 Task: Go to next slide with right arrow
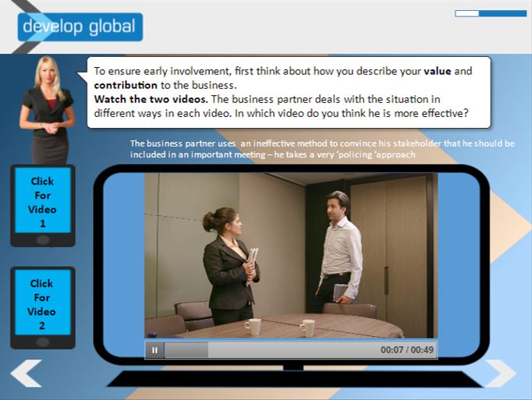tap(501, 373)
